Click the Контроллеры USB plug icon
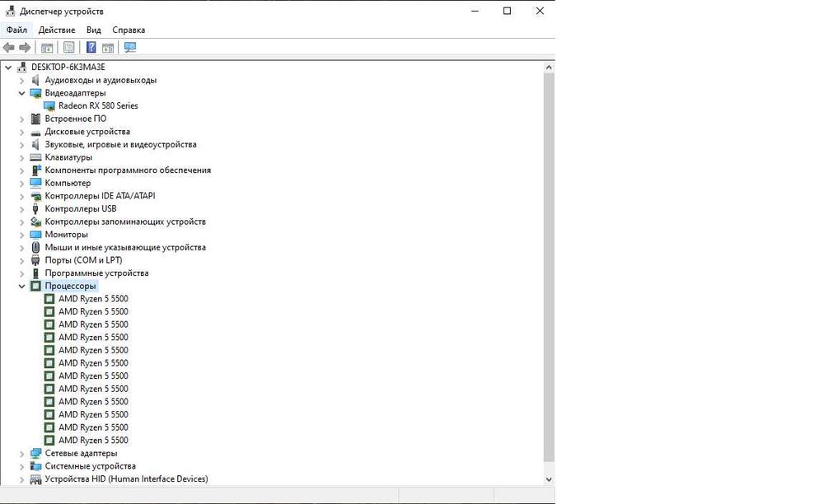The image size is (824, 504). pyautogui.click(x=35, y=209)
